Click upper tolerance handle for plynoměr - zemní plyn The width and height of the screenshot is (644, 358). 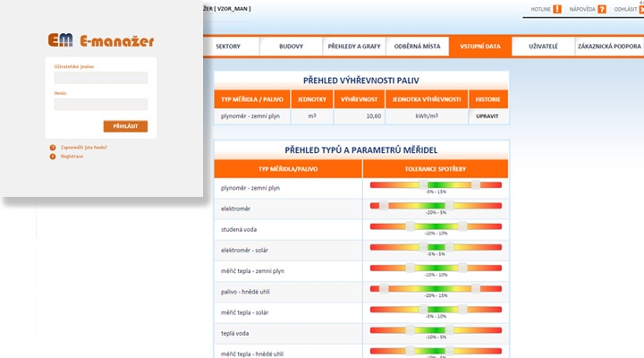pyautogui.click(x=476, y=184)
